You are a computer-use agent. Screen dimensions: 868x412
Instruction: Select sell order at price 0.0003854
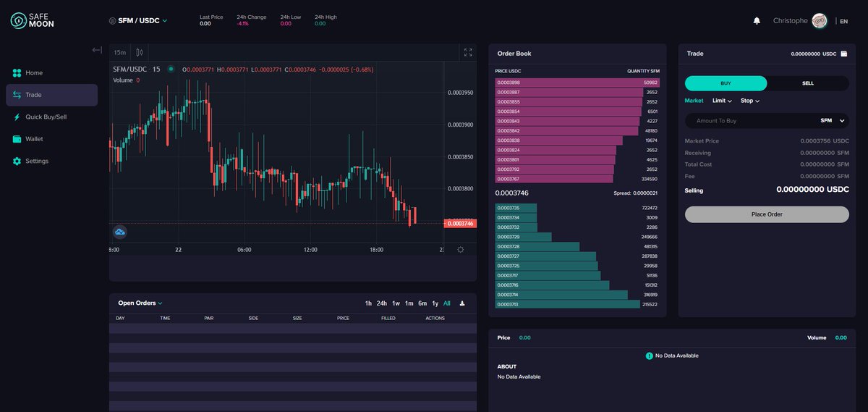(577, 112)
